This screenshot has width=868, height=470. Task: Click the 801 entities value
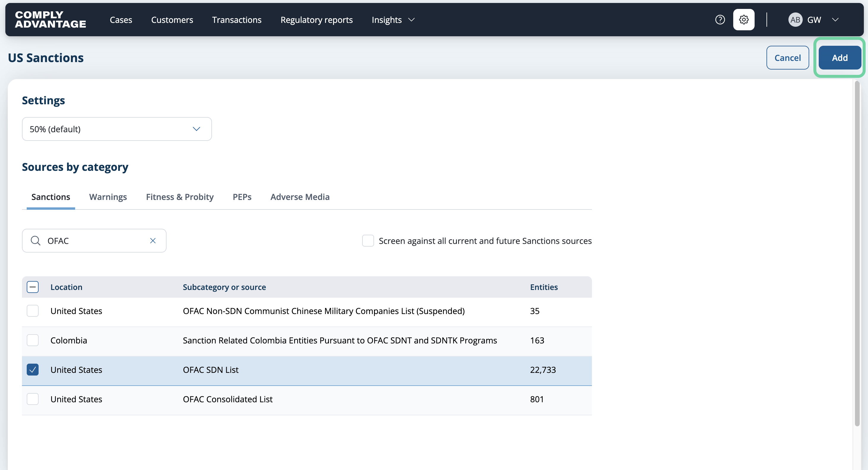(537, 399)
